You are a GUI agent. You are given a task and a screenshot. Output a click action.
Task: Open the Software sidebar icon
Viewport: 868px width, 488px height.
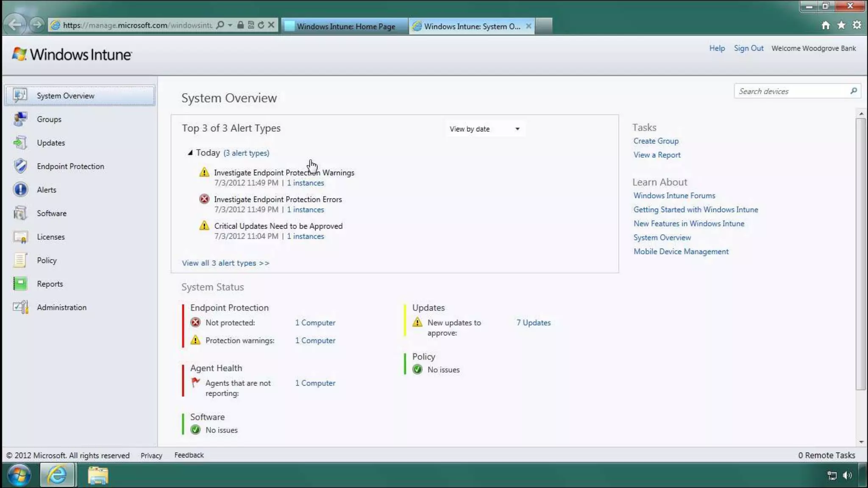20,213
